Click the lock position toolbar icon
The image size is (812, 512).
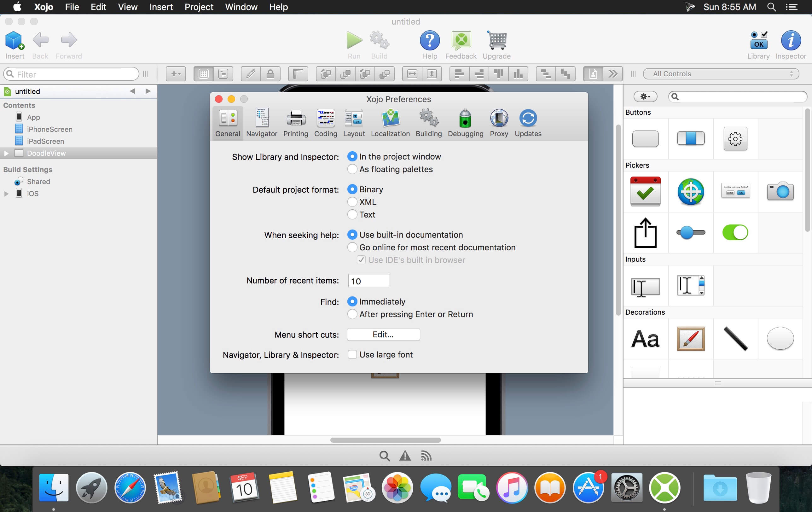click(270, 73)
